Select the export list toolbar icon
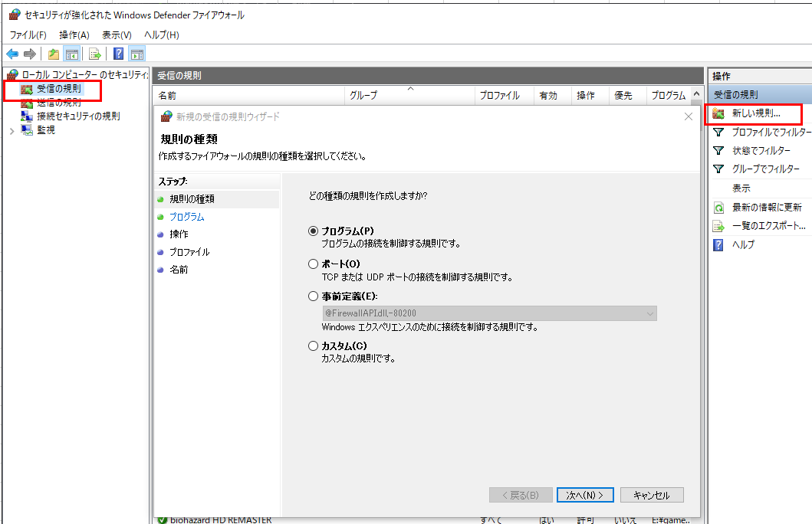 tap(94, 53)
